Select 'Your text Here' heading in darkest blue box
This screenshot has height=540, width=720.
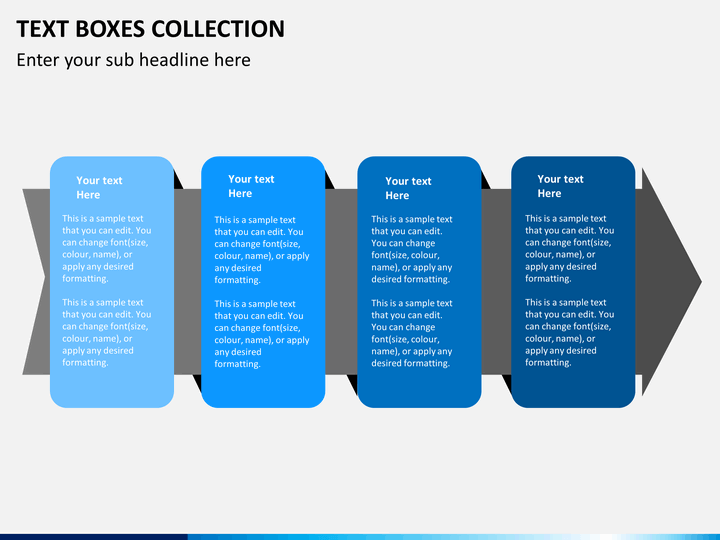click(x=560, y=186)
